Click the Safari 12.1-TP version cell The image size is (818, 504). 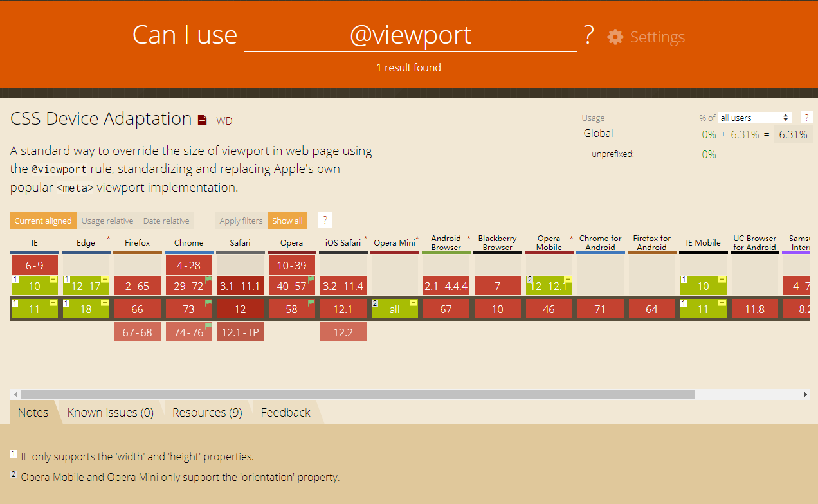[241, 332]
